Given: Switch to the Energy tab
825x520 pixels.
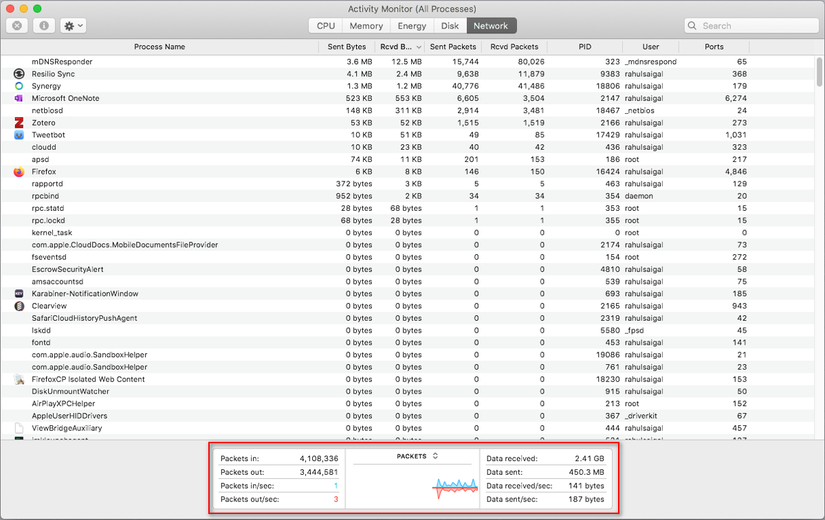Looking at the screenshot, I should click(x=412, y=26).
